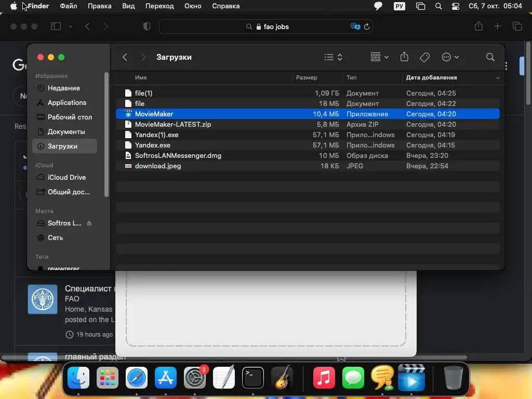532x399 pixels.
Task: Open Файл menu
Action: click(68, 6)
